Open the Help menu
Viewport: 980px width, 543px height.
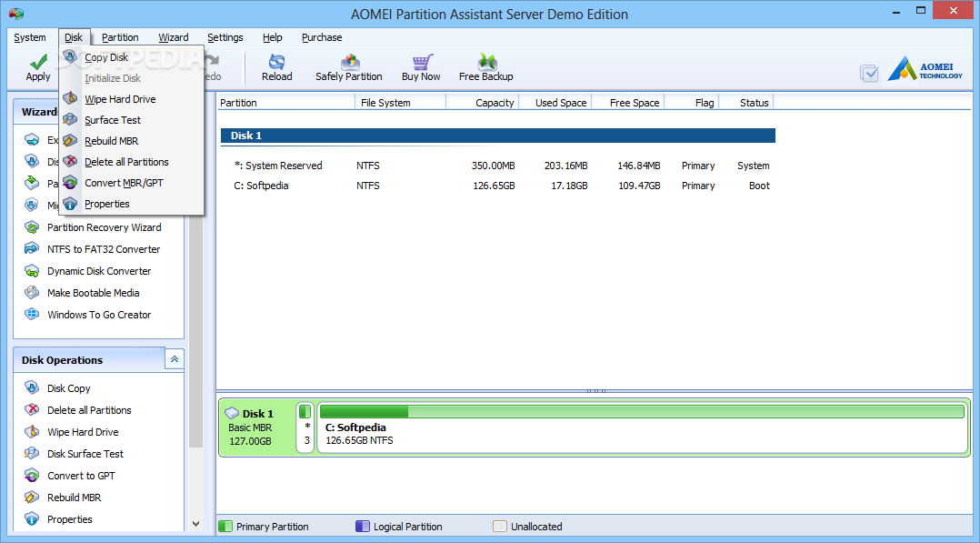pos(273,37)
